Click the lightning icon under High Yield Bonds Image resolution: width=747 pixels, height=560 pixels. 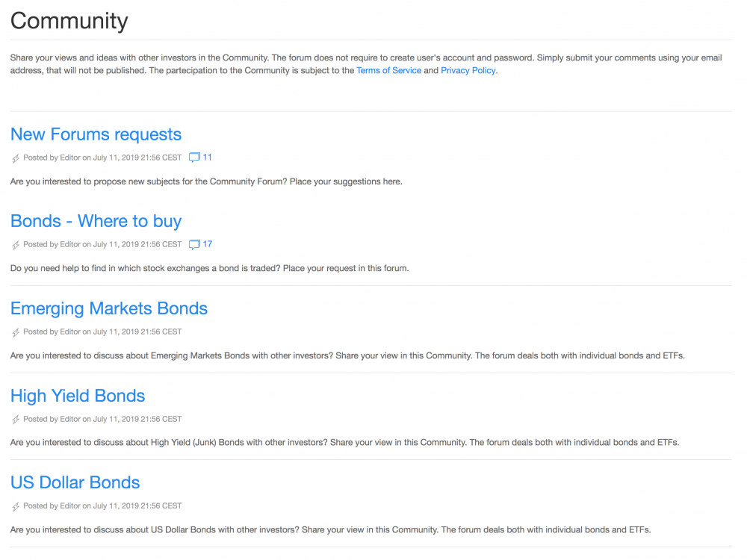pos(16,420)
